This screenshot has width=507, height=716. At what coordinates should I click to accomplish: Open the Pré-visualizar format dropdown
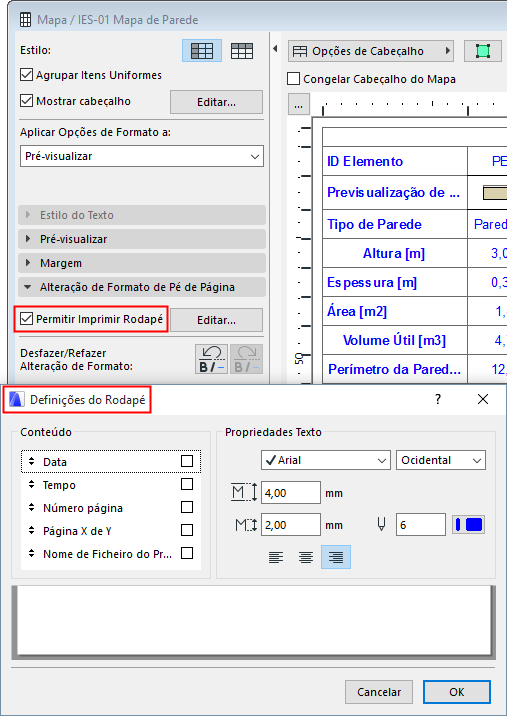(x=142, y=156)
